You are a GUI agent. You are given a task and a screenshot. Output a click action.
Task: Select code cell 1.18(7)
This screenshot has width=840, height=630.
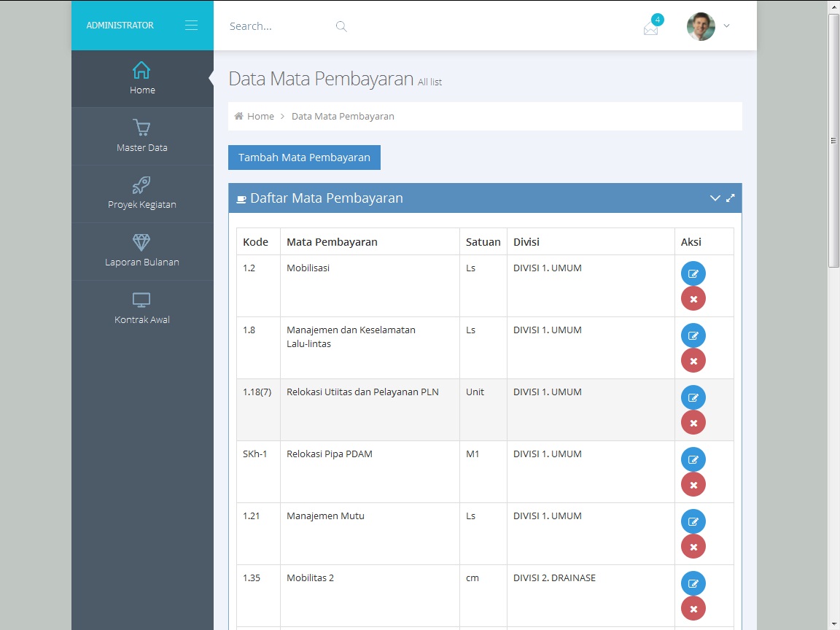(258, 410)
